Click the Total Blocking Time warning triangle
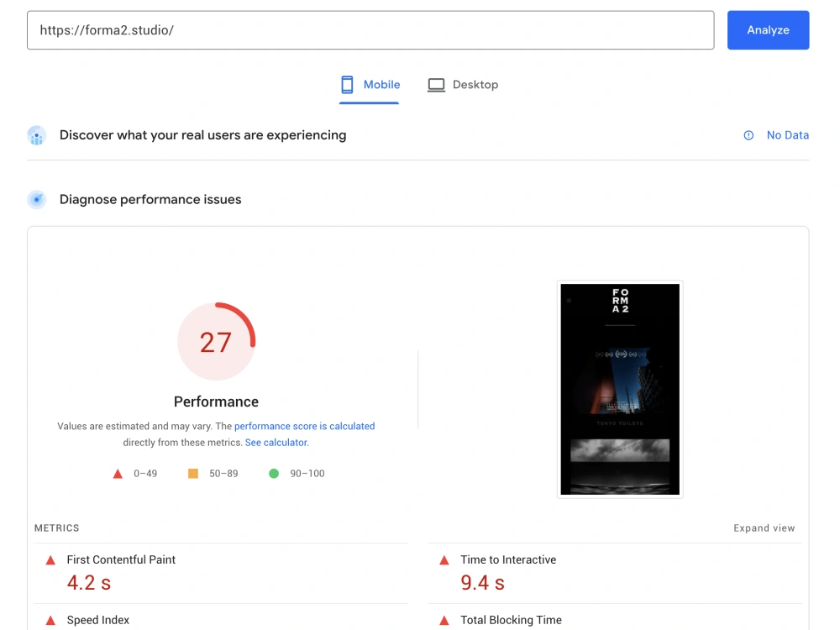The height and width of the screenshot is (630, 840). [444, 621]
